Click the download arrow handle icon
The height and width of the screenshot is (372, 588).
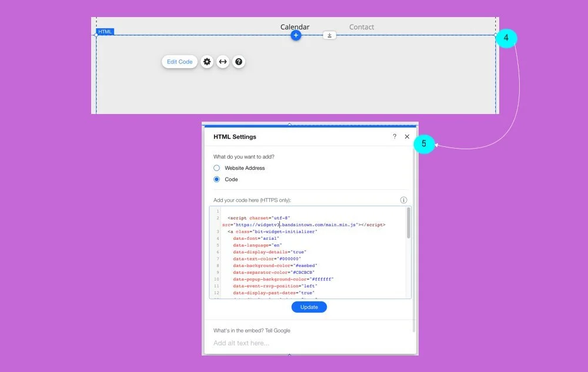(329, 35)
